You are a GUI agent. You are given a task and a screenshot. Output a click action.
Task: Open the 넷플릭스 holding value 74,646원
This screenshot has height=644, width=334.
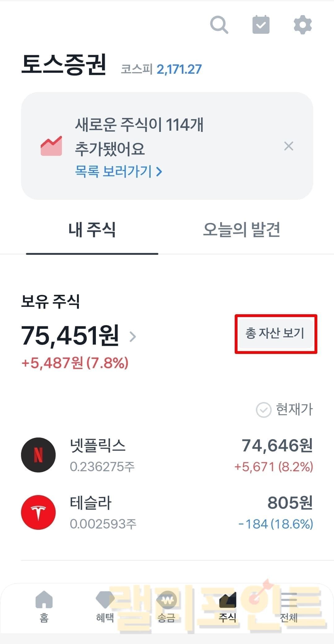277,446
